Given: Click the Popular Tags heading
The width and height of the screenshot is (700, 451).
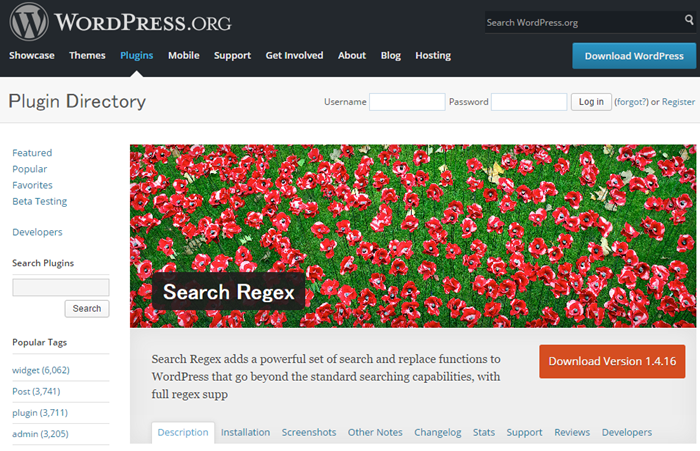Looking at the screenshot, I should point(39,342).
